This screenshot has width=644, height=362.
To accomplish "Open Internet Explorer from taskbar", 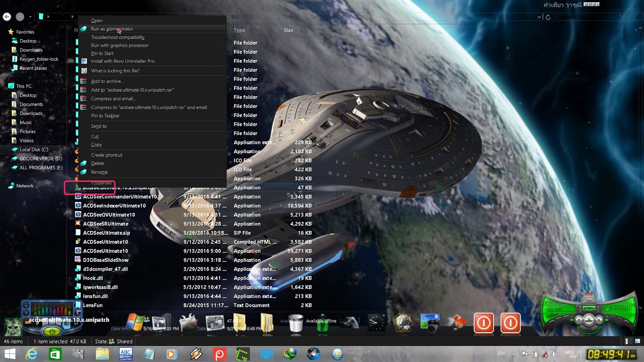I will tap(32, 354).
